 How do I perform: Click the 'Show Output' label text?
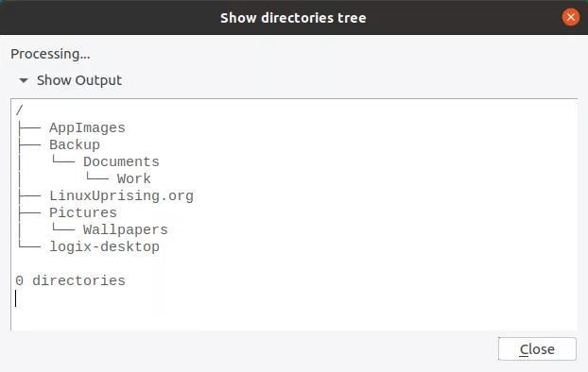point(79,80)
